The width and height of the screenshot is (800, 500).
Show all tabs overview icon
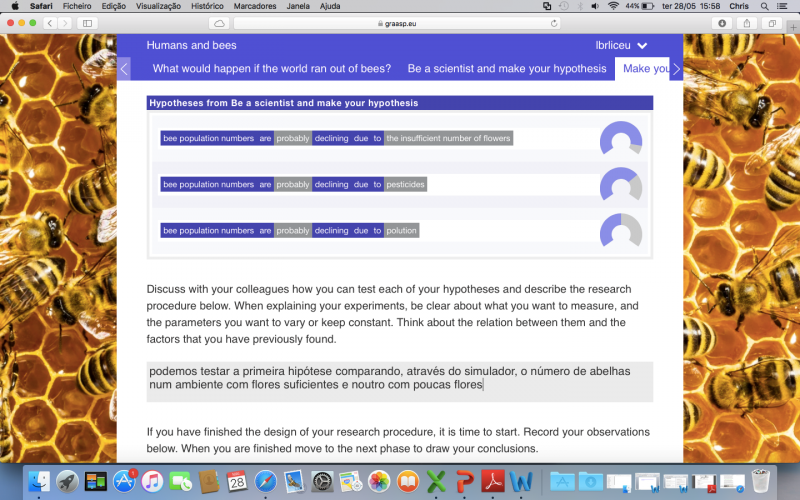coord(771,22)
